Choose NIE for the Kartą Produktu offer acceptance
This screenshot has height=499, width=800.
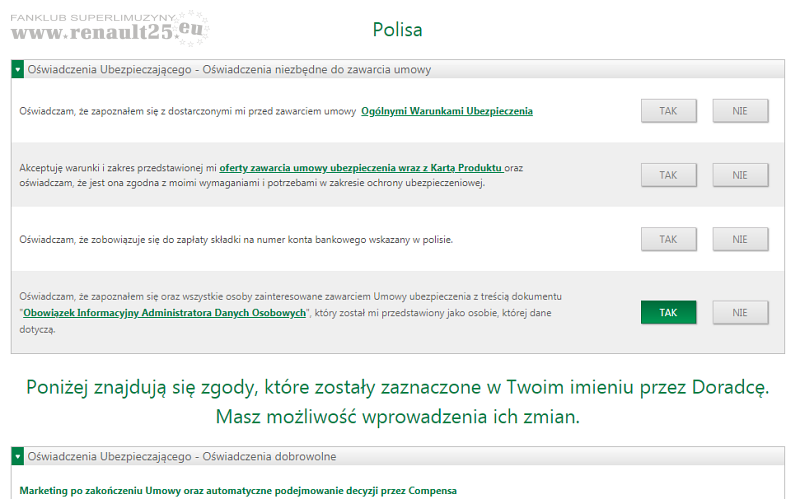[x=740, y=175]
